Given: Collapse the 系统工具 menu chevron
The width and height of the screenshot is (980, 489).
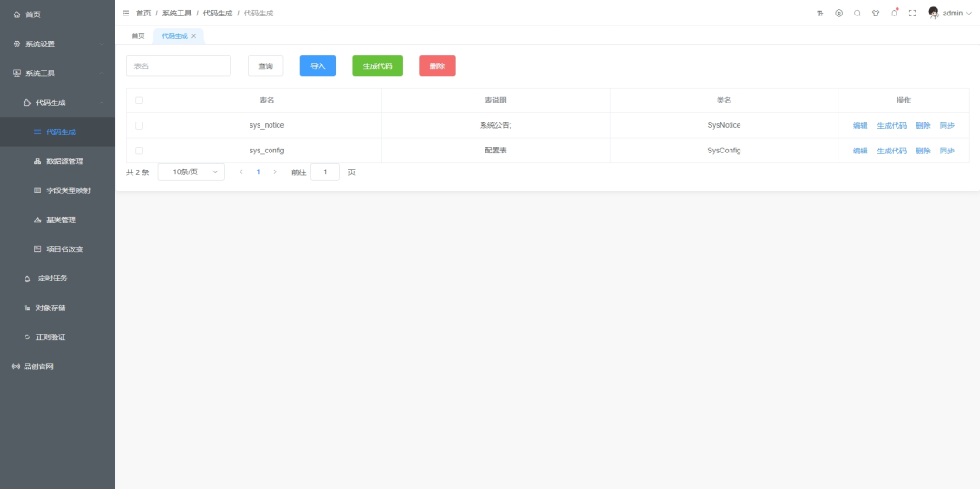Looking at the screenshot, I should click(102, 73).
